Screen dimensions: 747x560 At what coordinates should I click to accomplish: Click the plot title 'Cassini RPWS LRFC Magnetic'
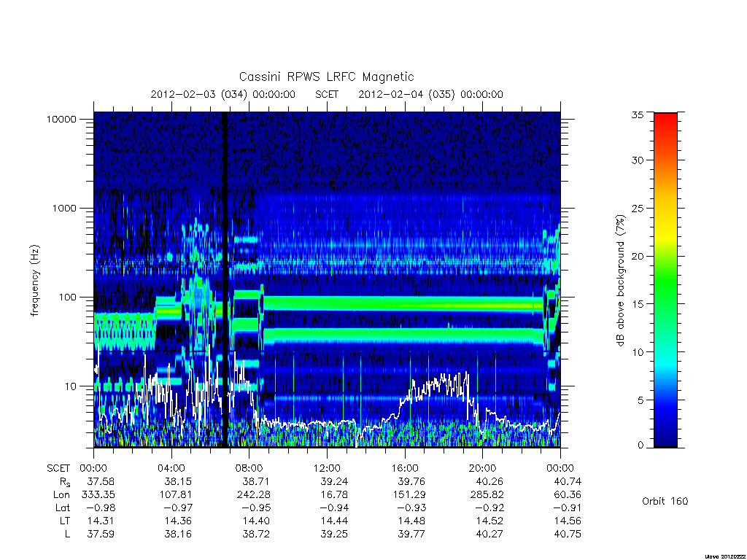(326, 77)
